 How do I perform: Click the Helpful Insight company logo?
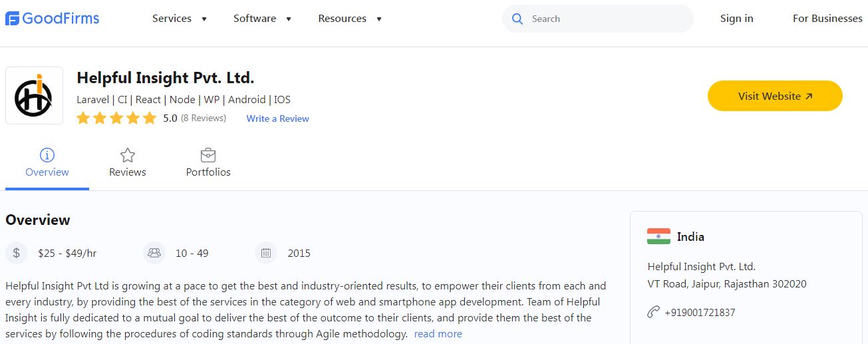click(x=34, y=95)
